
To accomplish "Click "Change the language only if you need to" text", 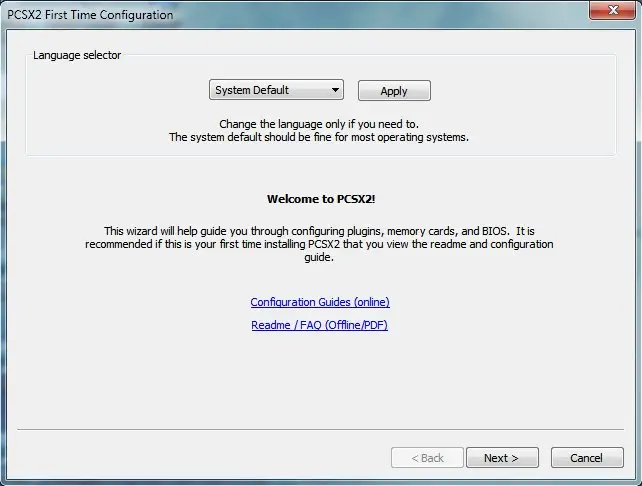I will pyautogui.click(x=319, y=123).
